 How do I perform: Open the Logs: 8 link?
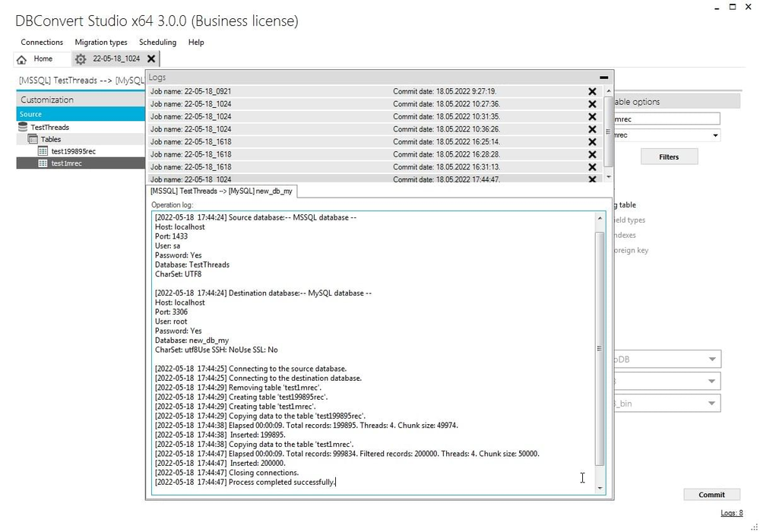[730, 513]
